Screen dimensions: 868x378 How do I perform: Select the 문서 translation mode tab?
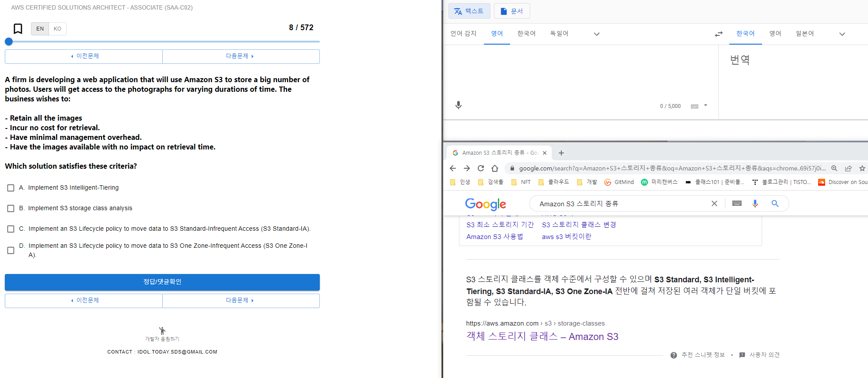point(512,11)
